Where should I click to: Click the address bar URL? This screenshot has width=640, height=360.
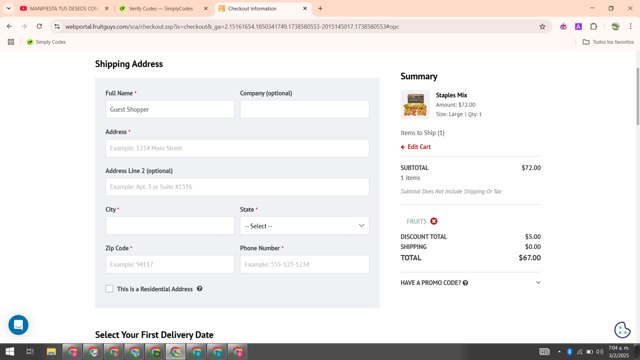(x=232, y=27)
